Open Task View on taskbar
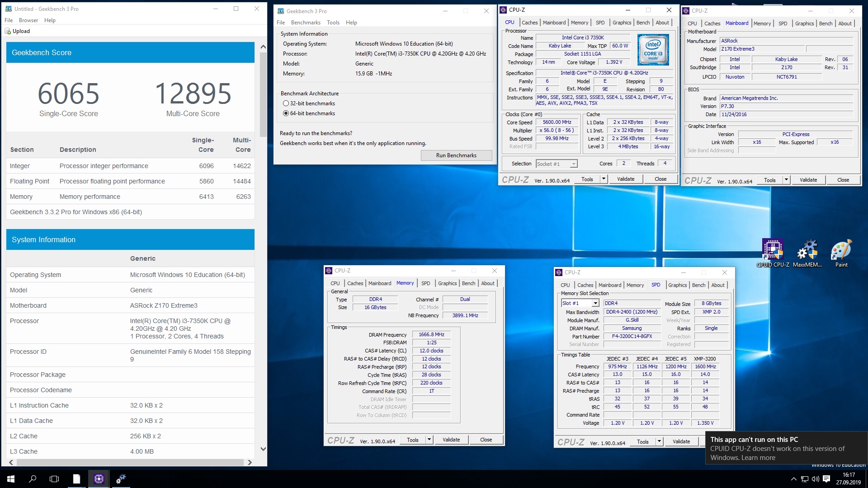 54,479
